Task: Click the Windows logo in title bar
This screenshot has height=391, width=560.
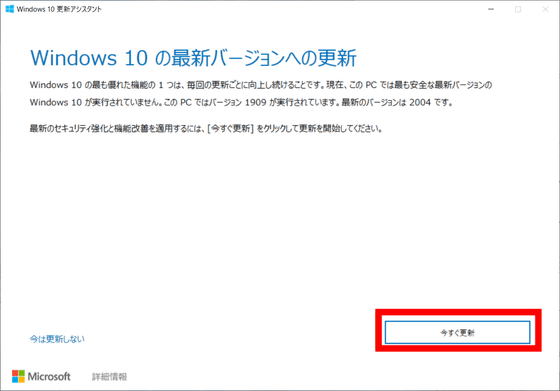Action: tap(10, 9)
